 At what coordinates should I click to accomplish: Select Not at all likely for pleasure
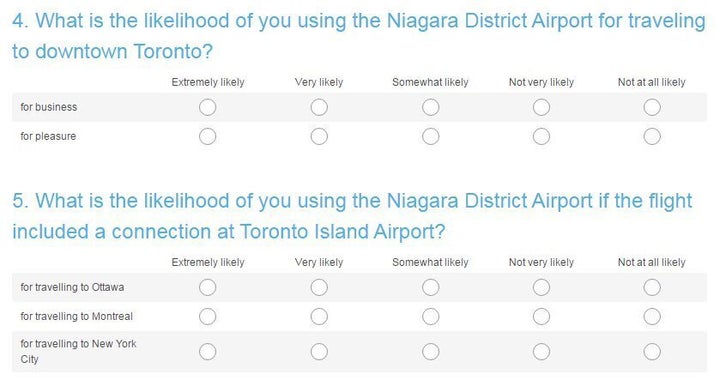click(652, 136)
